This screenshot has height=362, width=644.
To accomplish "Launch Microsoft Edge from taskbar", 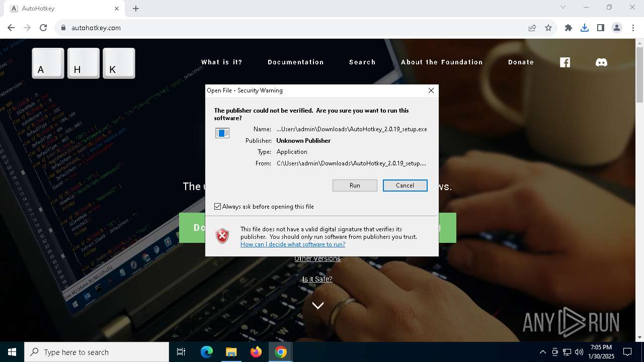I will click(207, 352).
